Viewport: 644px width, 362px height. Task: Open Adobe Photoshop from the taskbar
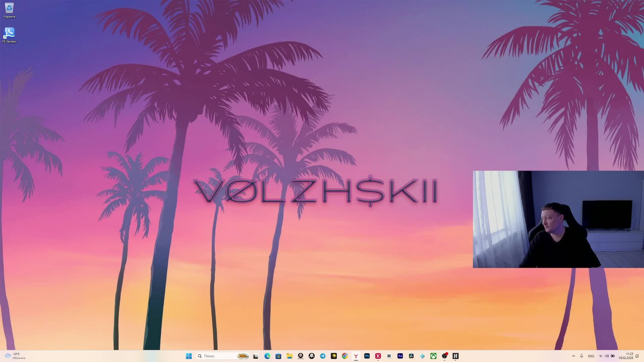coord(367,356)
